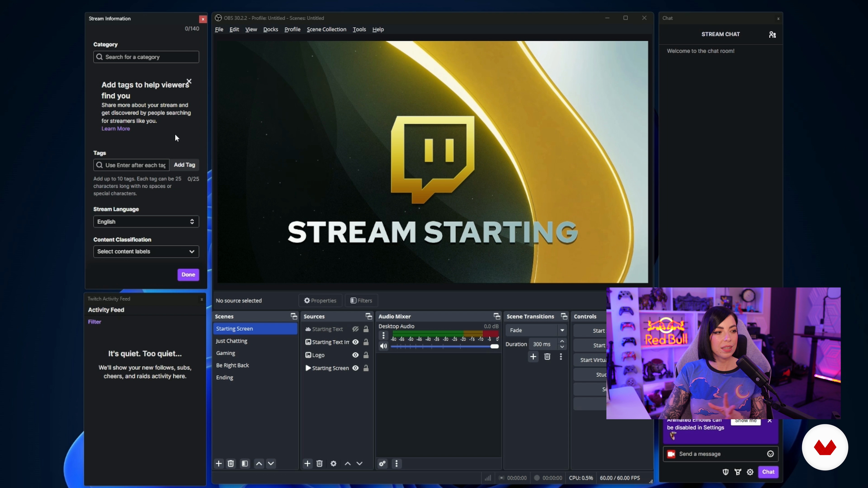Image resolution: width=868 pixels, height=488 pixels.
Task: Hide the Logo source eye icon
Action: tap(356, 355)
